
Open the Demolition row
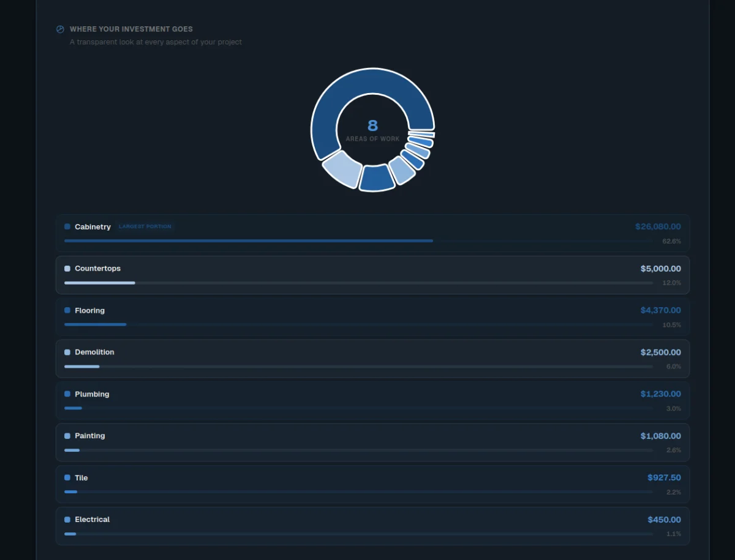pyautogui.click(x=372, y=359)
